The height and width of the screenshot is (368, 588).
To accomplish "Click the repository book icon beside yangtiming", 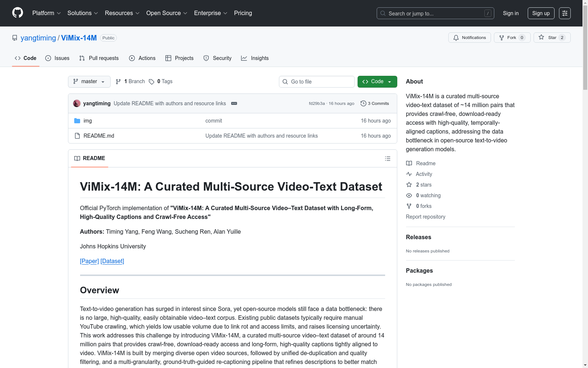I will [x=15, y=38].
